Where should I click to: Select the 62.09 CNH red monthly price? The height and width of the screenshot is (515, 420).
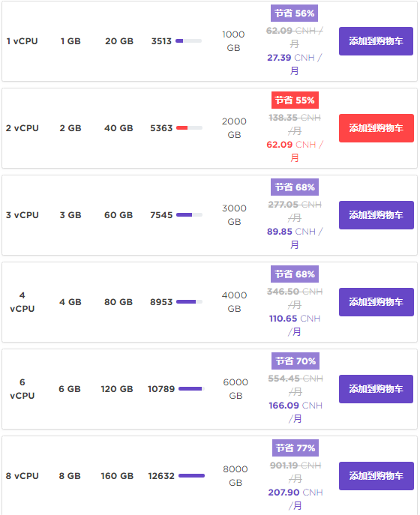coord(295,151)
